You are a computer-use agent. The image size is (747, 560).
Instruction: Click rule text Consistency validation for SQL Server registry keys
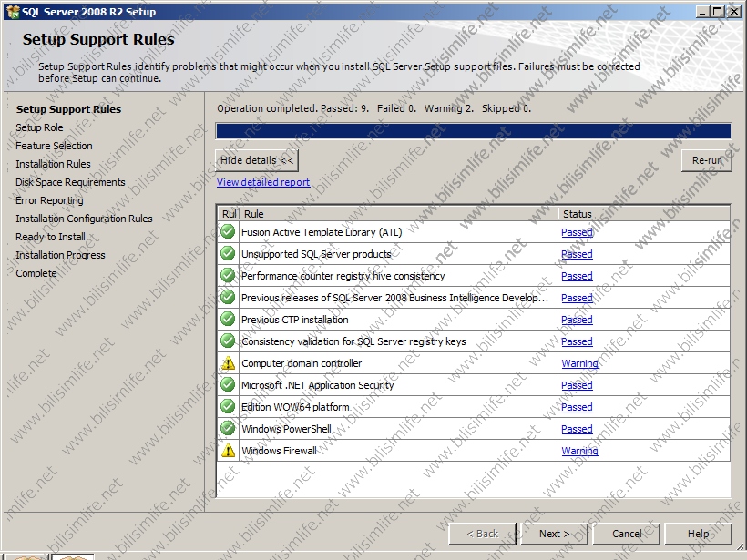353,341
